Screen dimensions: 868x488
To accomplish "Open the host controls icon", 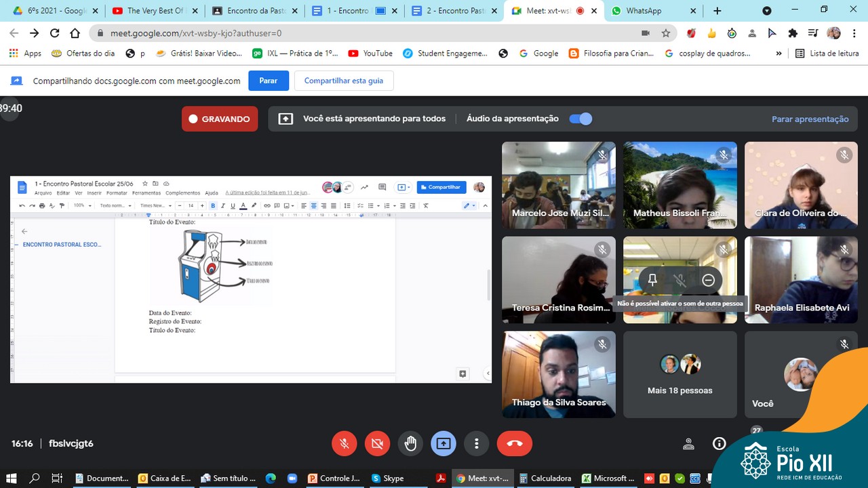I will point(688,444).
